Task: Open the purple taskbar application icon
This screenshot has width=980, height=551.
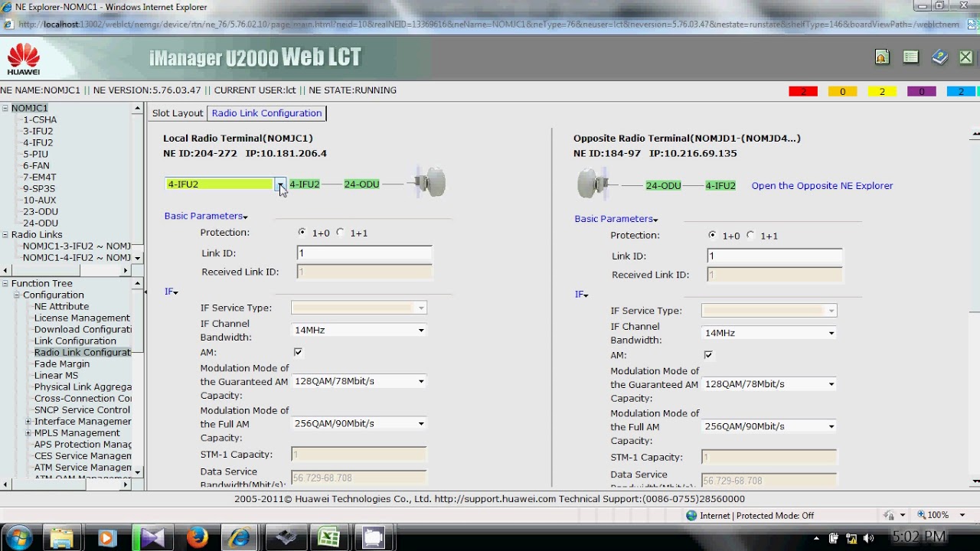Action: (x=152, y=538)
